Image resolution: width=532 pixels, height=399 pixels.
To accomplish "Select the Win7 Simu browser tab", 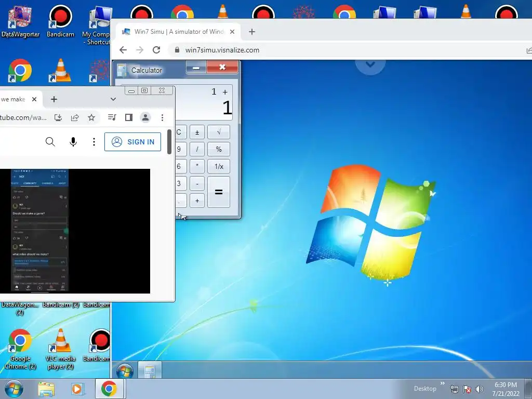I will click(x=178, y=32).
